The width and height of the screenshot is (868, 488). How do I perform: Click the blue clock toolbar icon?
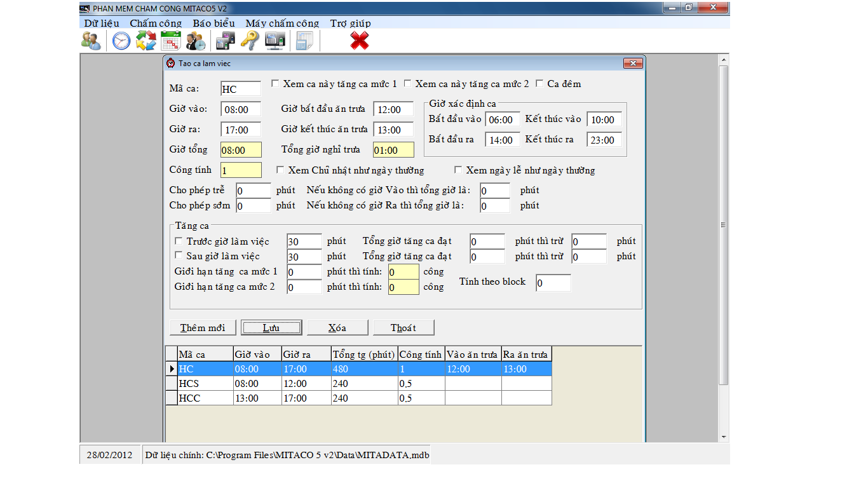[x=121, y=41]
